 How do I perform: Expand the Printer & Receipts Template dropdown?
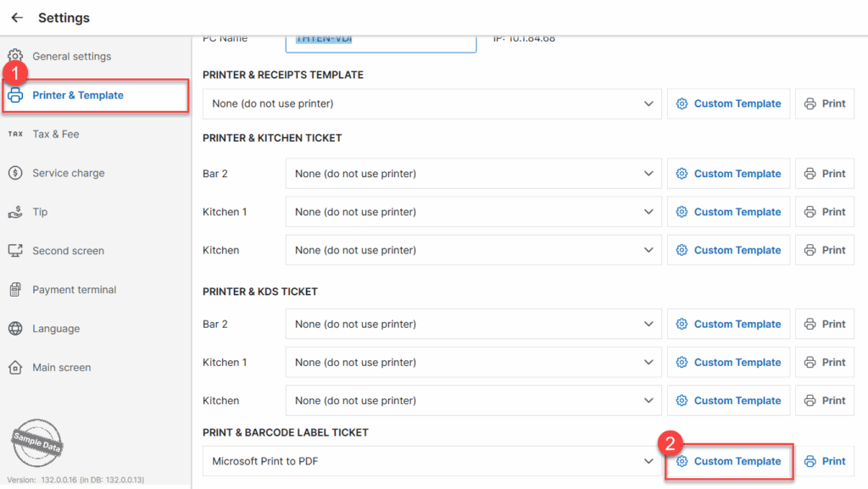click(x=648, y=103)
